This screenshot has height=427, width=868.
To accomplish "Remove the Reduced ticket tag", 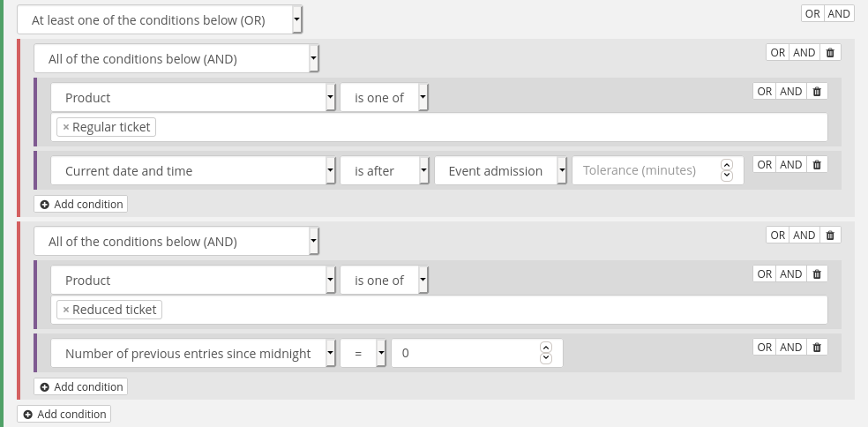I will tap(66, 310).
